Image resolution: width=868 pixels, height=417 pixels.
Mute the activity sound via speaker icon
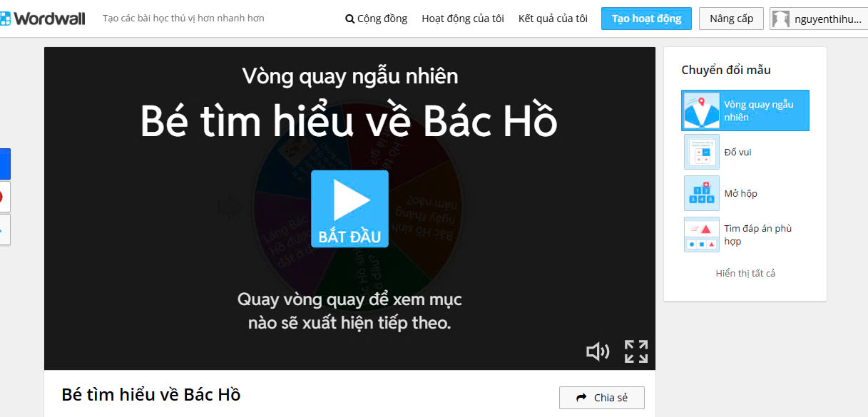[598, 351]
